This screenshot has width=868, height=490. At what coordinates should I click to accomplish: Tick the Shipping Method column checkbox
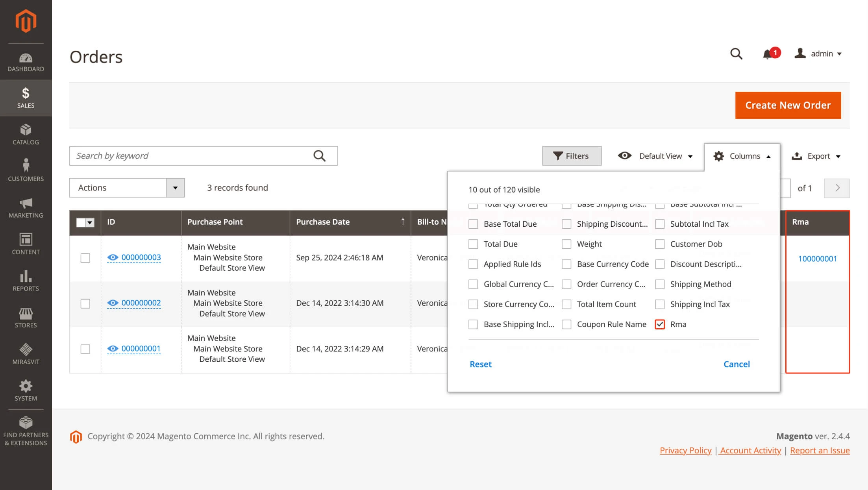coord(660,284)
